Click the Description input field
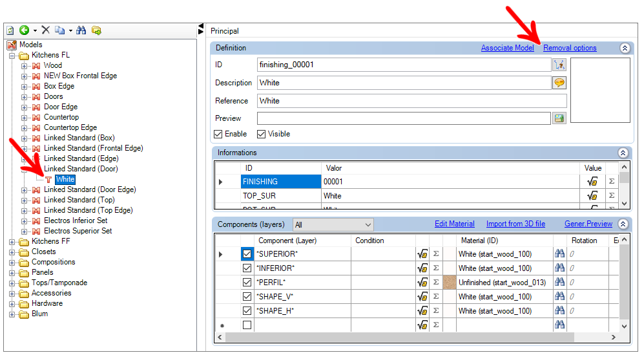 pyautogui.click(x=404, y=83)
